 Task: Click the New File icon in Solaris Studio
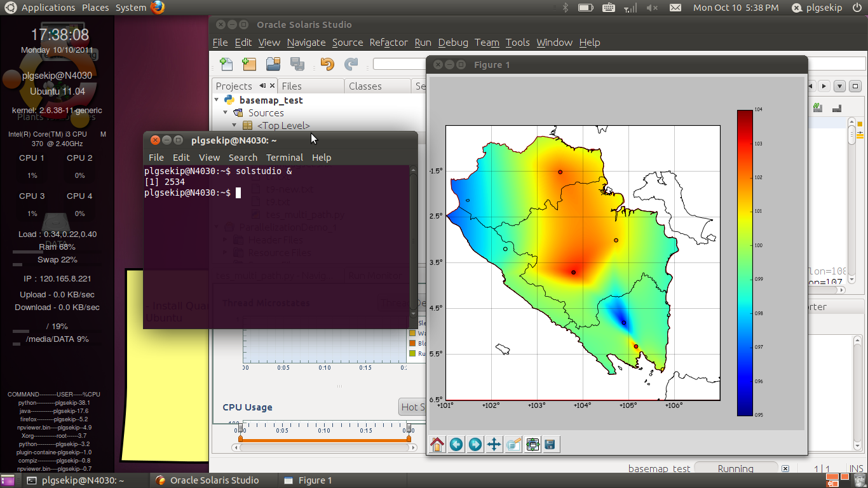point(226,64)
